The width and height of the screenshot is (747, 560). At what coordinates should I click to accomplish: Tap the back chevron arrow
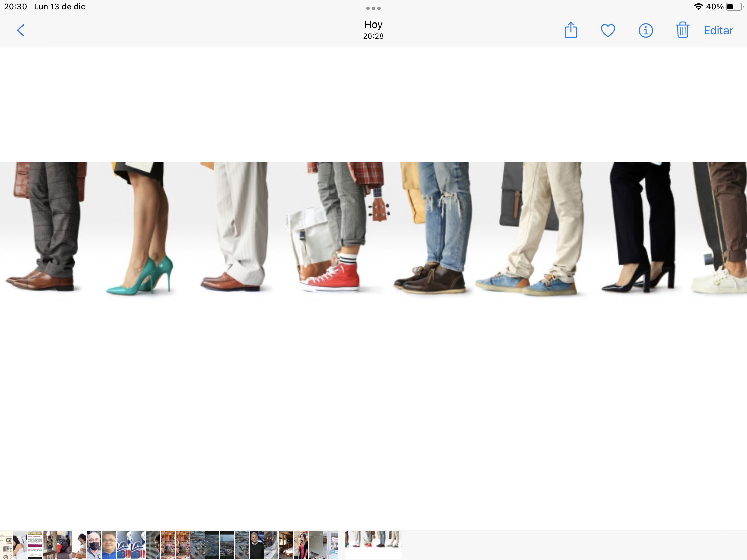(x=21, y=30)
